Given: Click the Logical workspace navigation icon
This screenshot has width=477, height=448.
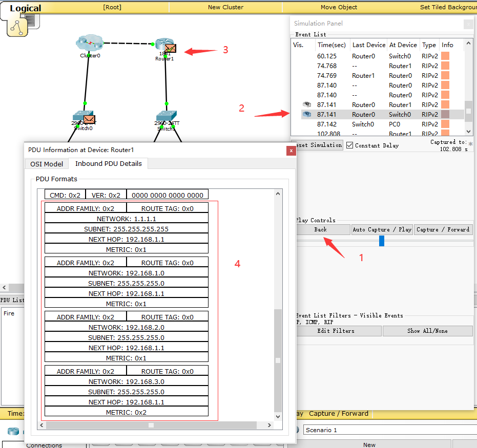Looking at the screenshot, I should coord(17,27).
